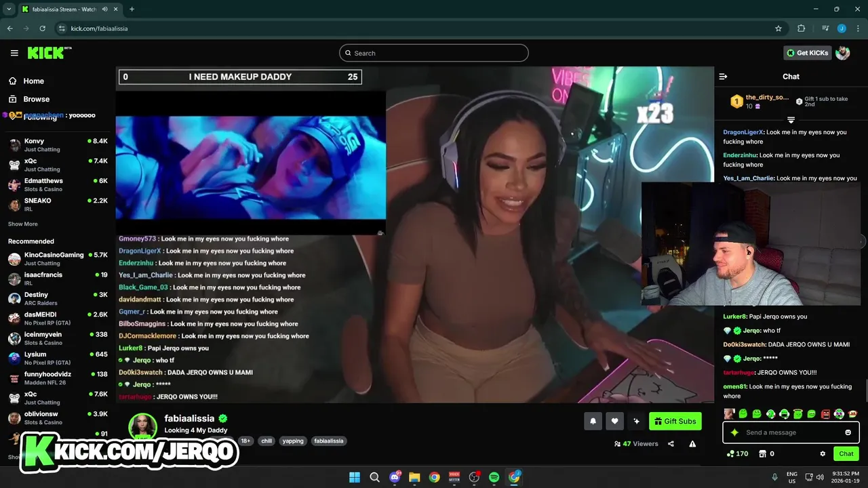Click the fabiaalissia channel avatar

pos(143,427)
